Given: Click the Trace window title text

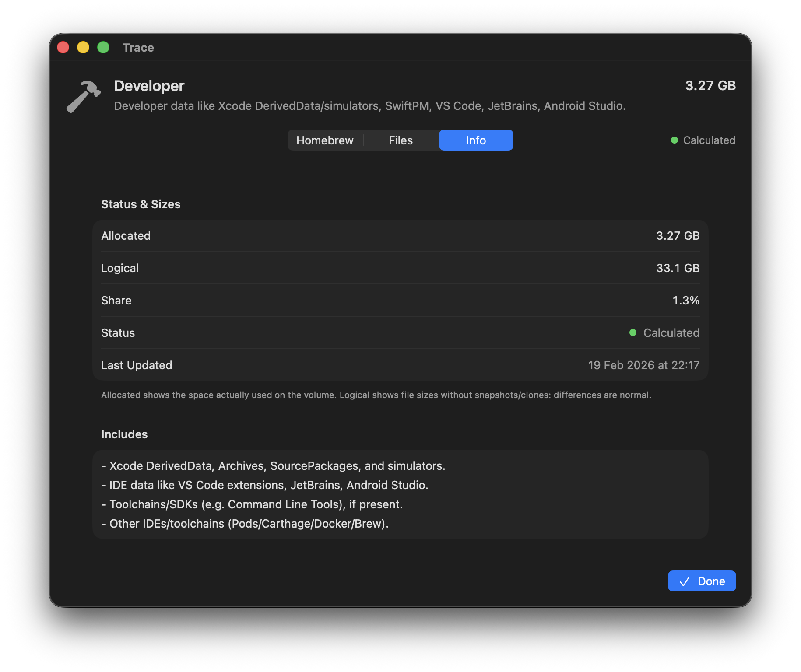Looking at the screenshot, I should coord(138,48).
